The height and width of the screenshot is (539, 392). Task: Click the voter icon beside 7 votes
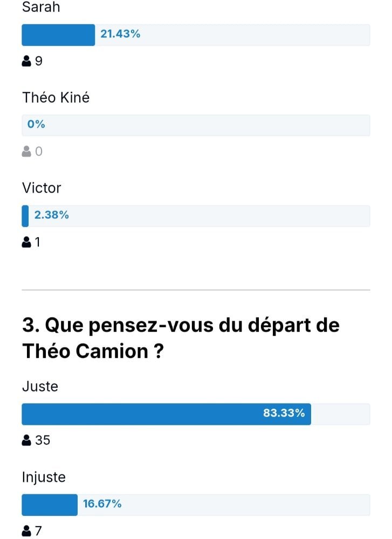[26, 530]
